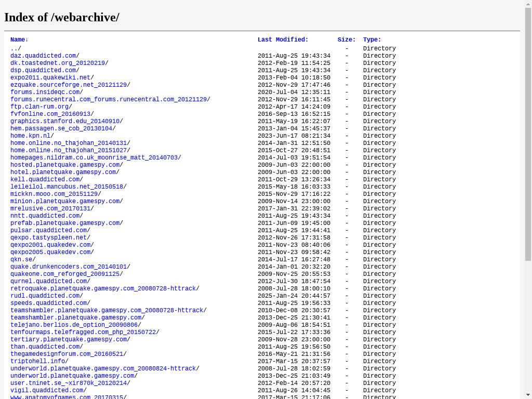Click date 2020-Jul-04 12:35:11
The height and width of the screenshot is (399, 532).
tap(294, 92)
